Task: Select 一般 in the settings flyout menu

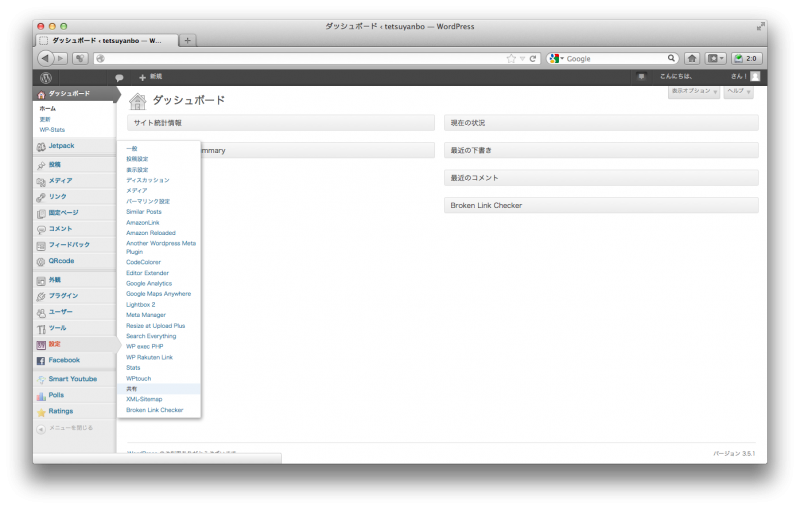Action: [x=132, y=148]
